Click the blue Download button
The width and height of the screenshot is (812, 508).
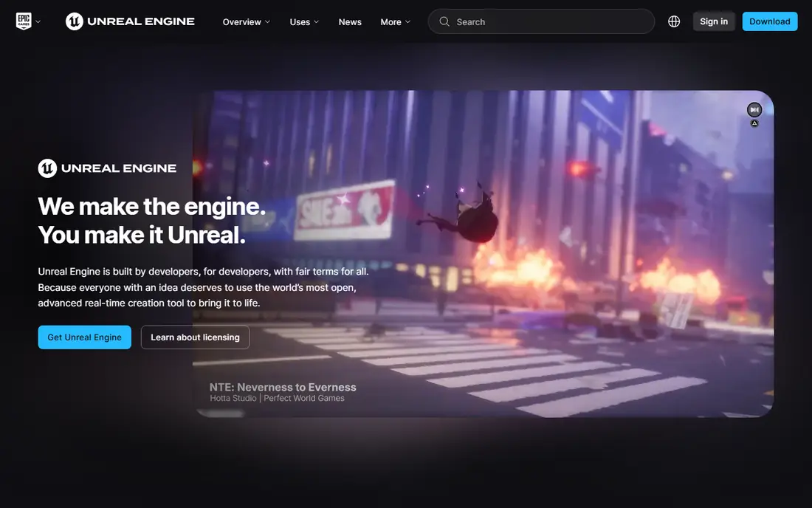pyautogui.click(x=769, y=21)
